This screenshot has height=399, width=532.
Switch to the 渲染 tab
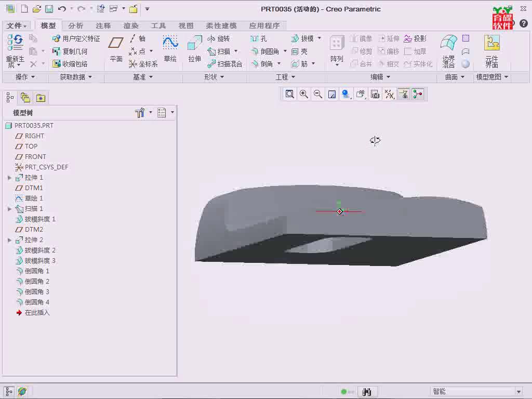click(130, 25)
